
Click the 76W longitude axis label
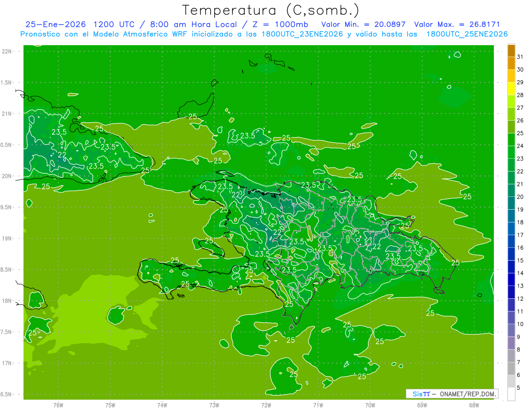[58, 405]
